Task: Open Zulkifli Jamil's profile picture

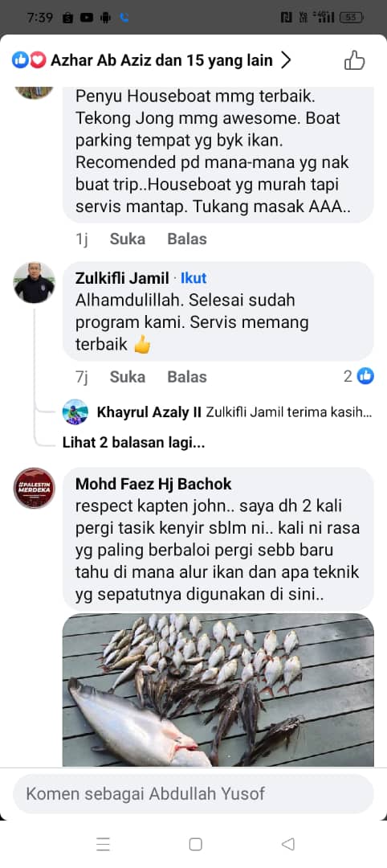Action: 34,282
